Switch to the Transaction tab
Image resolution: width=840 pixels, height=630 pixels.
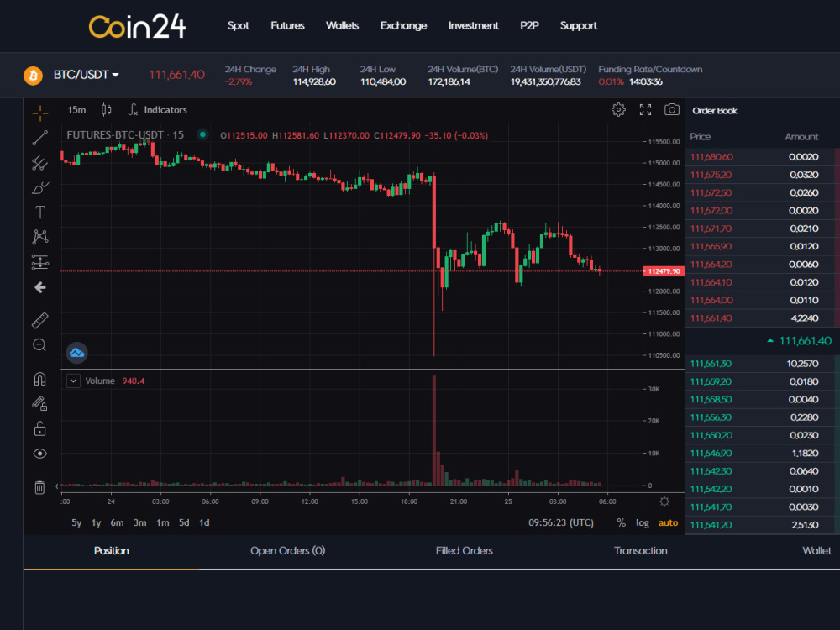pos(641,551)
